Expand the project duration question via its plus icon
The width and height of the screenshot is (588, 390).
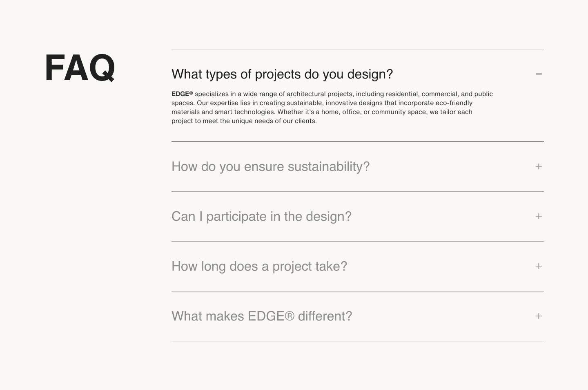pos(539,266)
